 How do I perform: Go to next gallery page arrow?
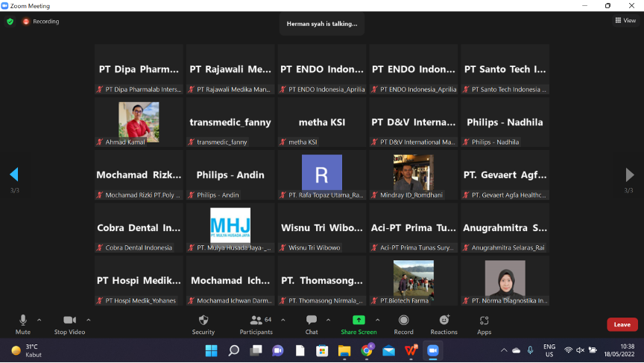pos(629,174)
